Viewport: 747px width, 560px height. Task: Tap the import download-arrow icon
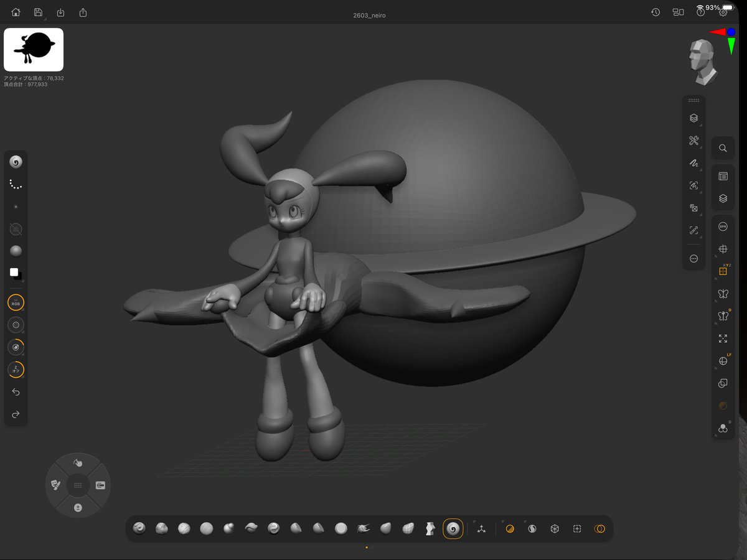pyautogui.click(x=60, y=12)
